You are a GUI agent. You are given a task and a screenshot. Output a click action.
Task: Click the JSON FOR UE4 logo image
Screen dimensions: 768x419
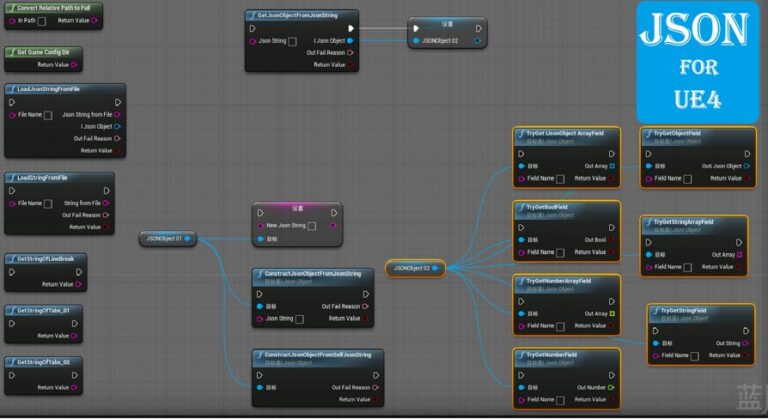coord(697,62)
